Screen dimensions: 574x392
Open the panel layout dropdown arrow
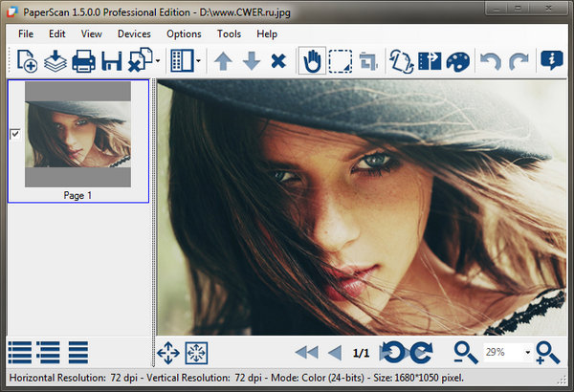198,61
